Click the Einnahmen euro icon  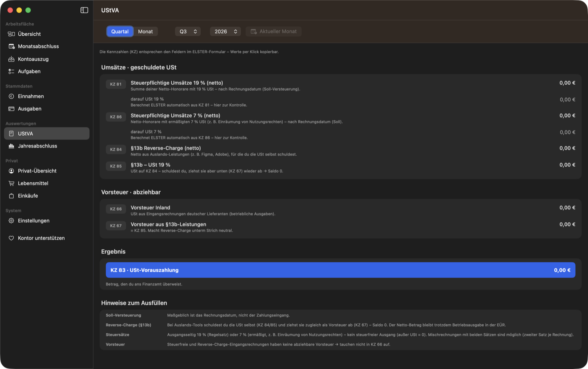[x=11, y=96]
